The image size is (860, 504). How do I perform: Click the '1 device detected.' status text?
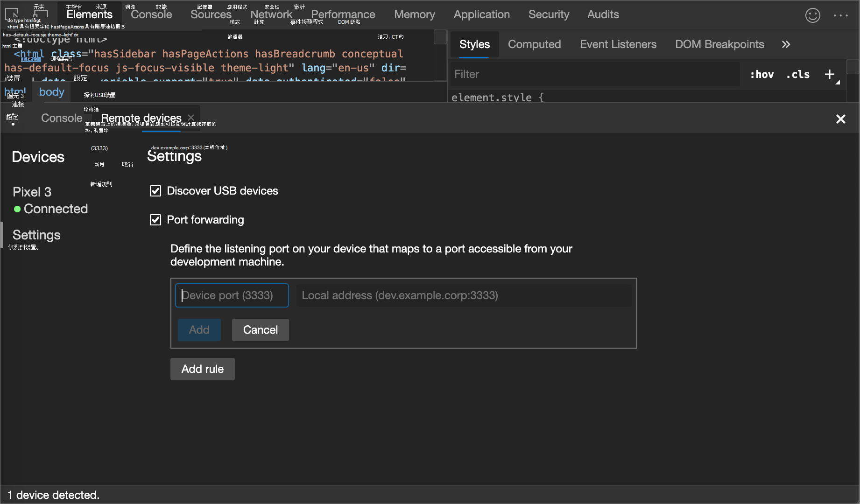[x=54, y=495]
